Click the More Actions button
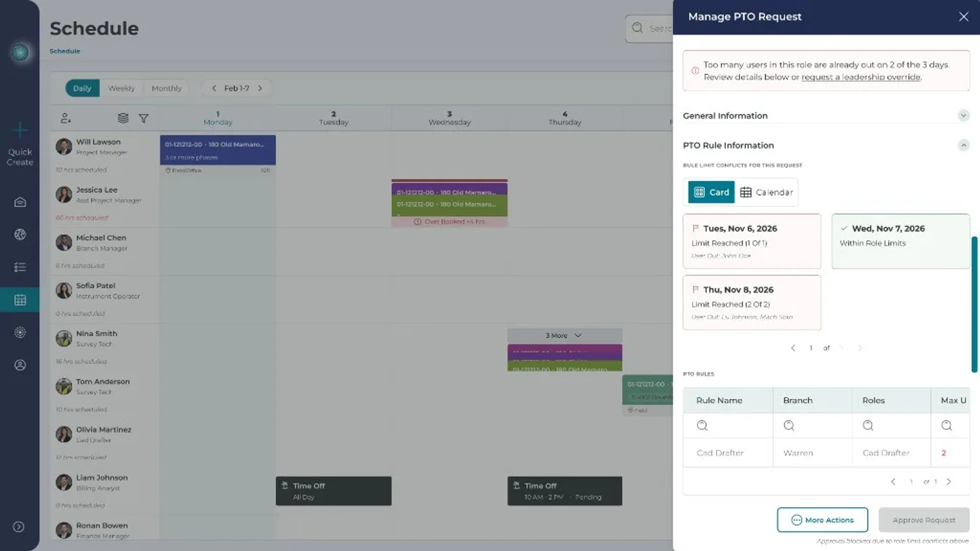The width and height of the screenshot is (980, 551). pos(822,519)
